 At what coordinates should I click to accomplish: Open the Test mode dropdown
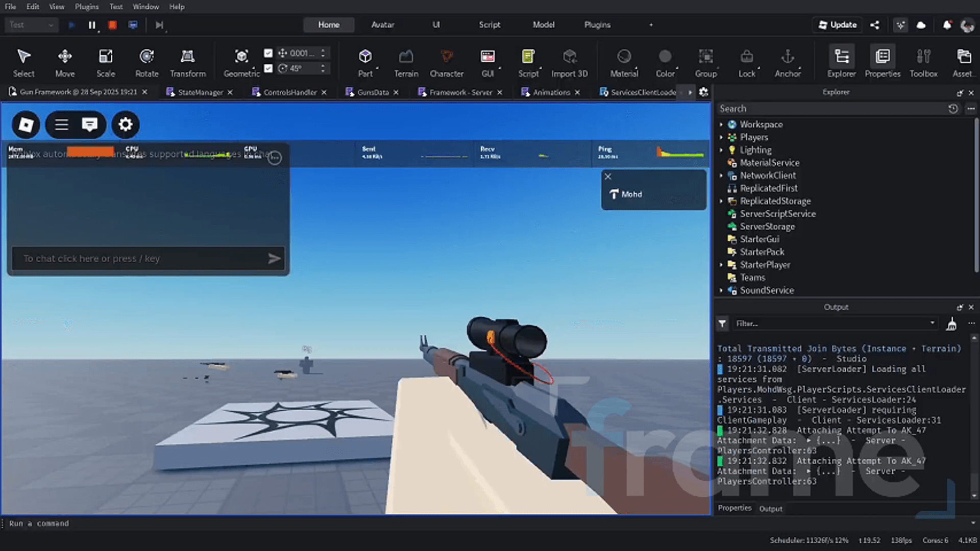(x=32, y=25)
